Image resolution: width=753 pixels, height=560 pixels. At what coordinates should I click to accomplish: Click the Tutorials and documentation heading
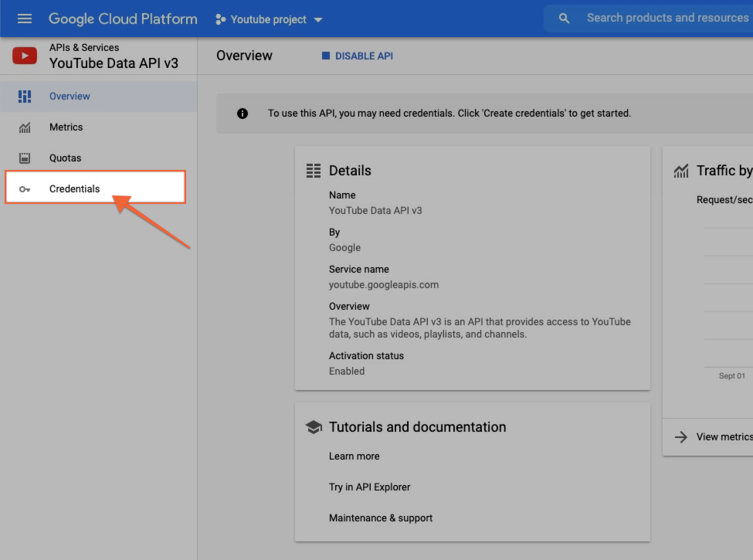(417, 427)
